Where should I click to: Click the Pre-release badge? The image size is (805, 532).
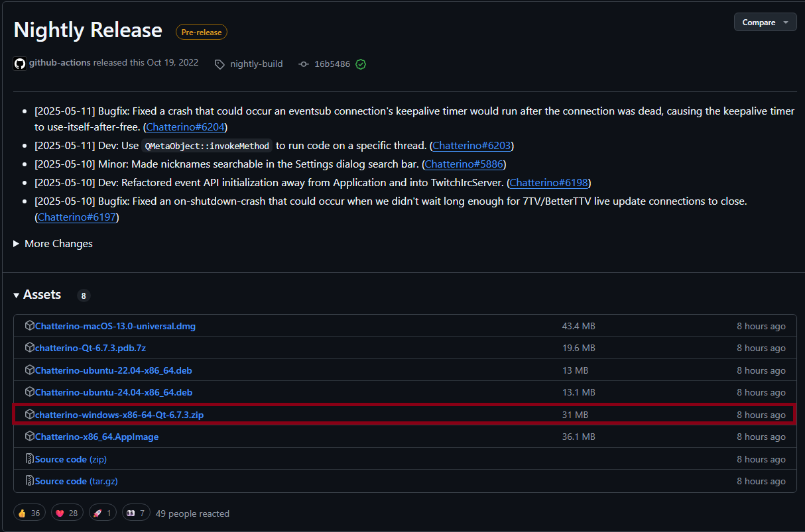click(202, 32)
